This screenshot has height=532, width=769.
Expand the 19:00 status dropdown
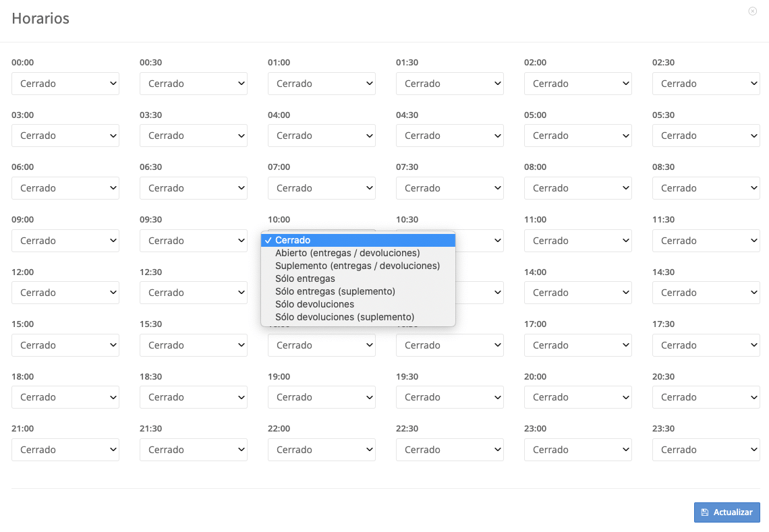322,397
